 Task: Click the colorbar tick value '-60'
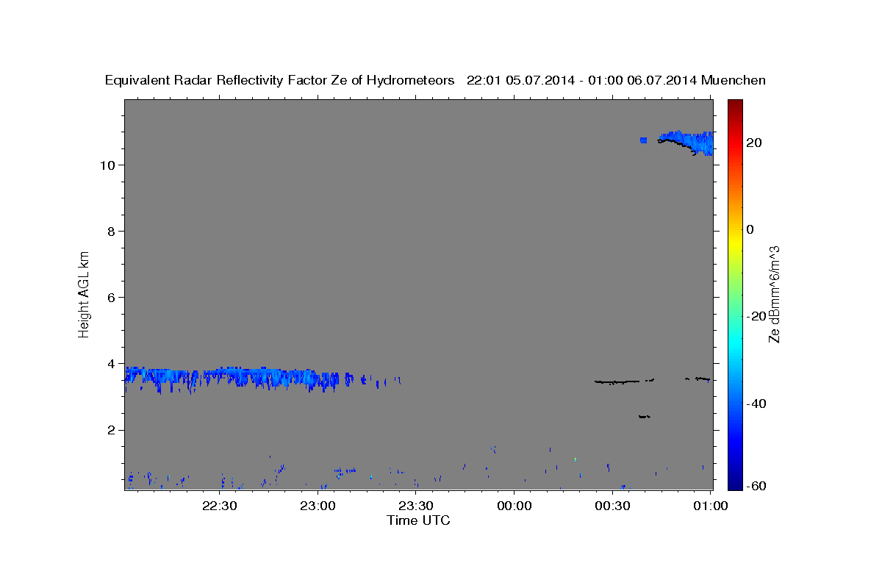pos(757,487)
